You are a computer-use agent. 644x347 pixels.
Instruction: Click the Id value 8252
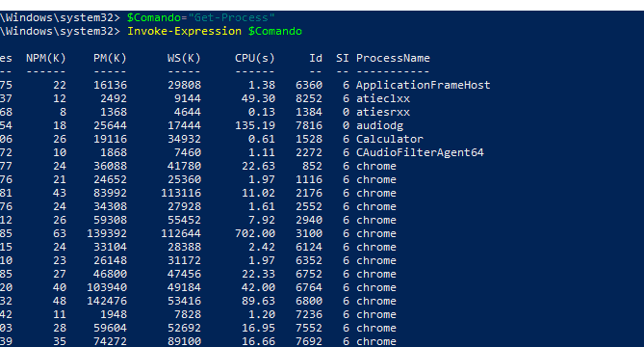pos(309,98)
